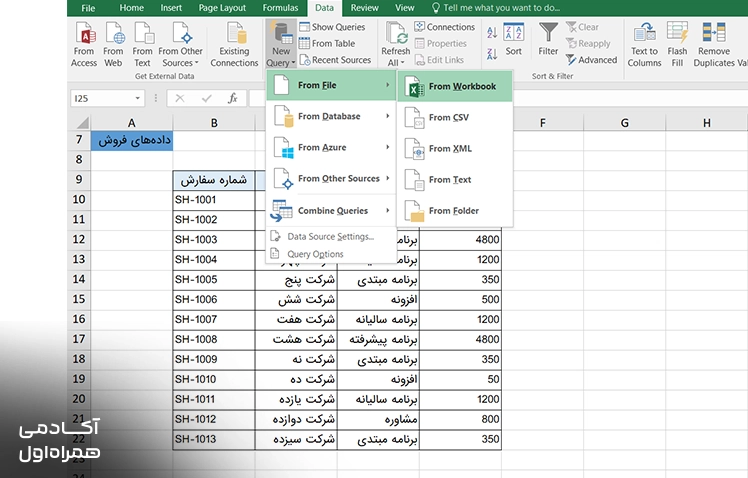Open Existing Connections
This screenshot has height=478, width=748.
pos(234,45)
